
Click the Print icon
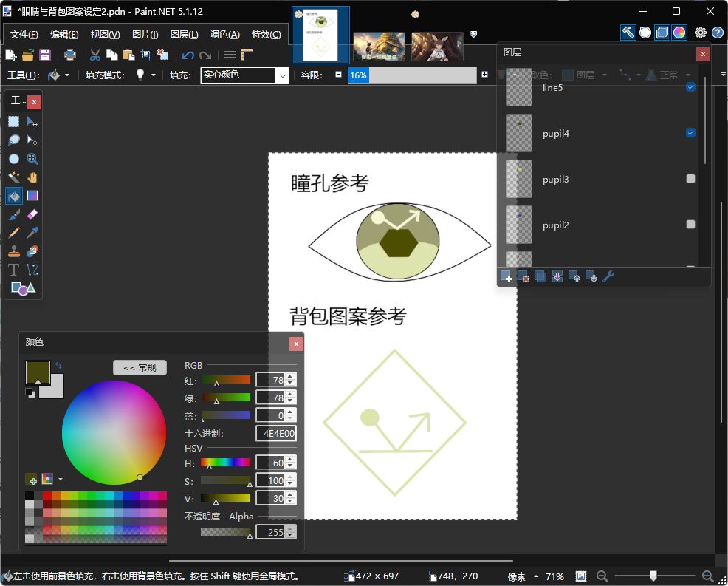(69, 55)
